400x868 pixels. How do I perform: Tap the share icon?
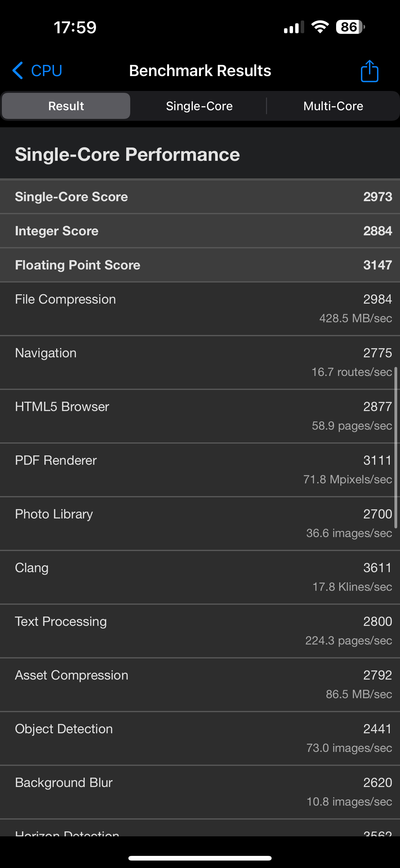tap(369, 71)
